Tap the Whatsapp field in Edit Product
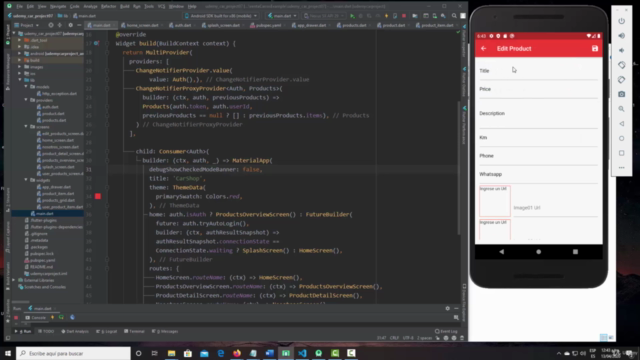 click(x=538, y=175)
